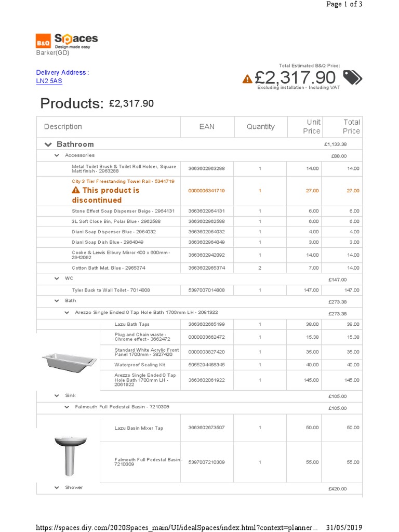Click the Delivery Address label
Screen dimensions: 399x532
[61, 72]
